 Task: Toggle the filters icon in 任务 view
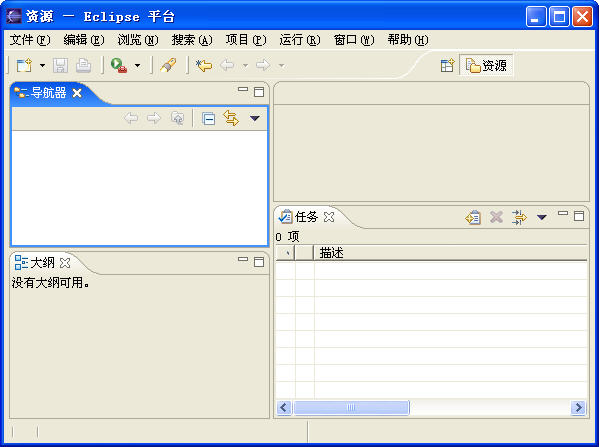(x=519, y=217)
